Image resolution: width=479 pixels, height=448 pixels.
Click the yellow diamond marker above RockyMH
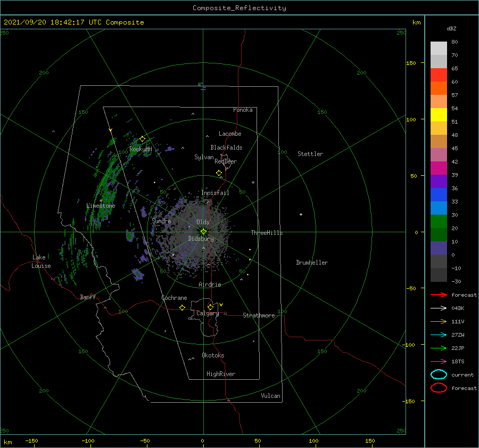[142, 139]
